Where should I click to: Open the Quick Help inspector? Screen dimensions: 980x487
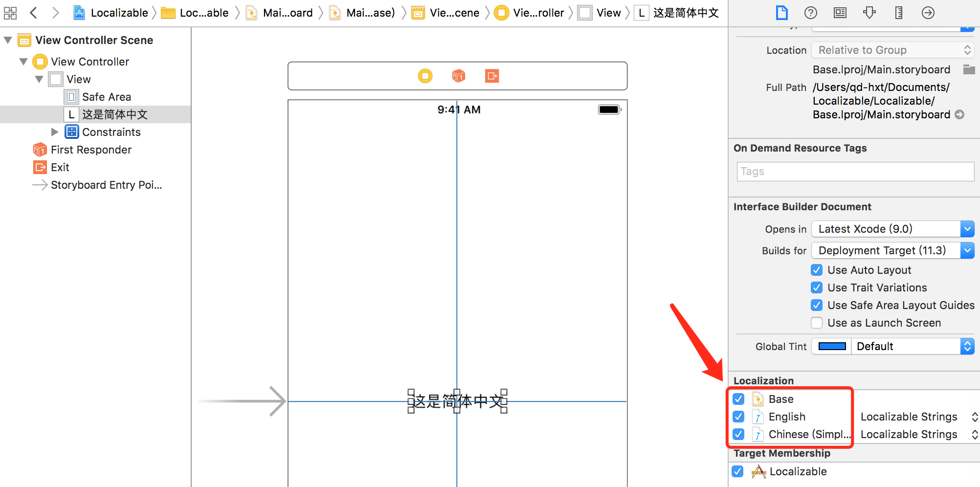coord(810,13)
